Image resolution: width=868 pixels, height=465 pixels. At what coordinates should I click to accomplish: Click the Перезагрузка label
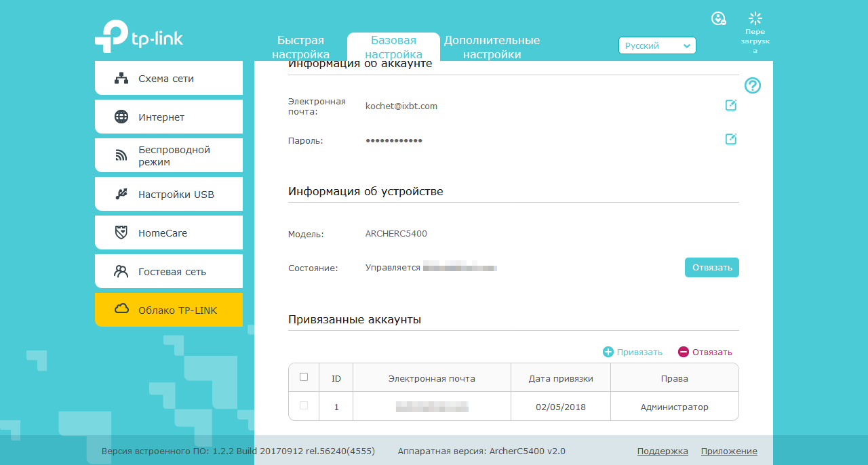(755, 41)
